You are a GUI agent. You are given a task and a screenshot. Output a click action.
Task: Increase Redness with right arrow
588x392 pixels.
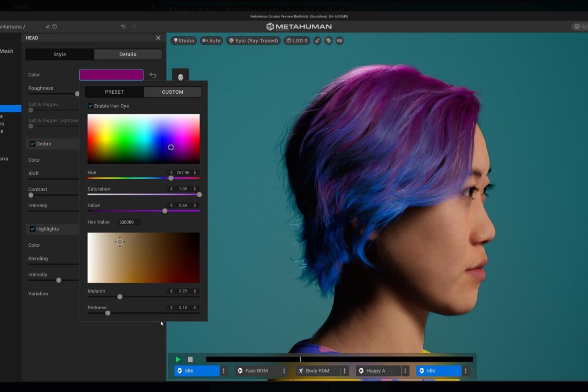tap(195, 307)
